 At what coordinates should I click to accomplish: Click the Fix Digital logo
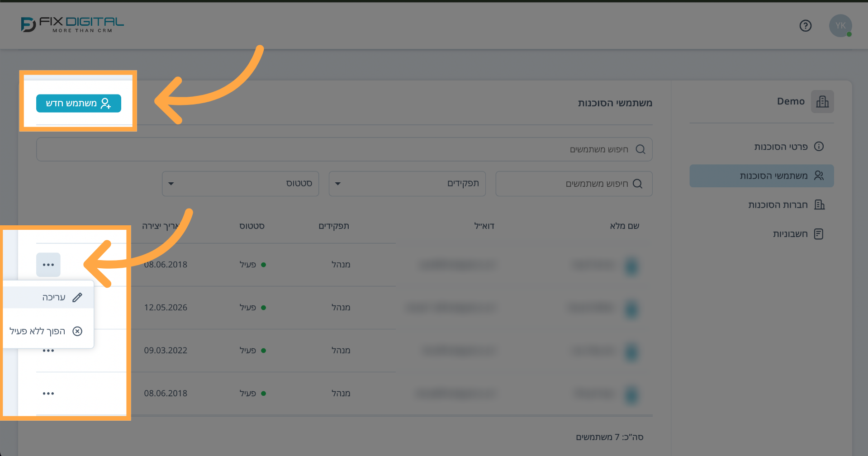(x=72, y=24)
